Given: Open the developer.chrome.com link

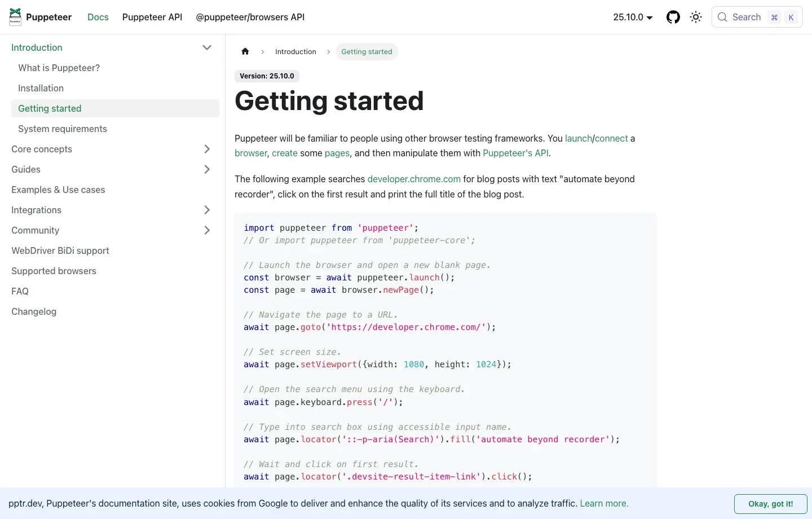Looking at the screenshot, I should pyautogui.click(x=414, y=179).
